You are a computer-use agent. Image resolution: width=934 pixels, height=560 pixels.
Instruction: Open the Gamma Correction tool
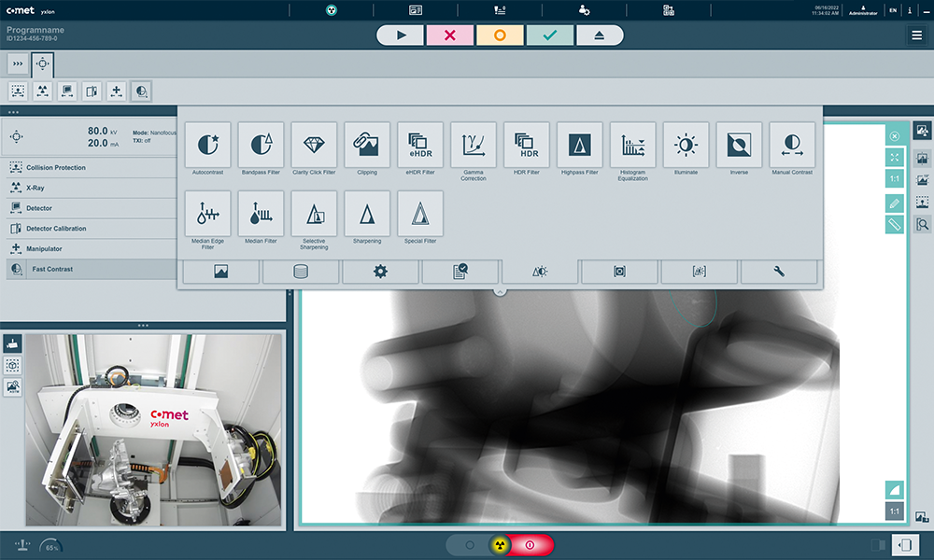(x=474, y=146)
